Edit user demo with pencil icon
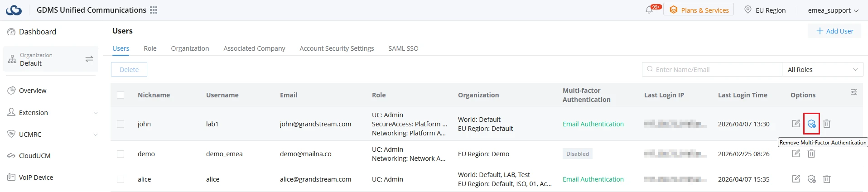The image size is (868, 192). click(x=796, y=154)
